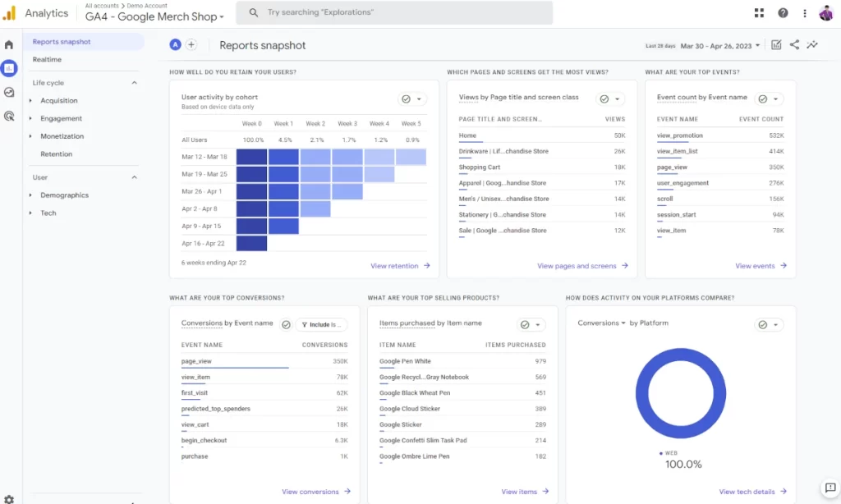Open the Explore icon in left rail
Image resolution: width=841 pixels, height=504 pixels.
[x=8, y=92]
